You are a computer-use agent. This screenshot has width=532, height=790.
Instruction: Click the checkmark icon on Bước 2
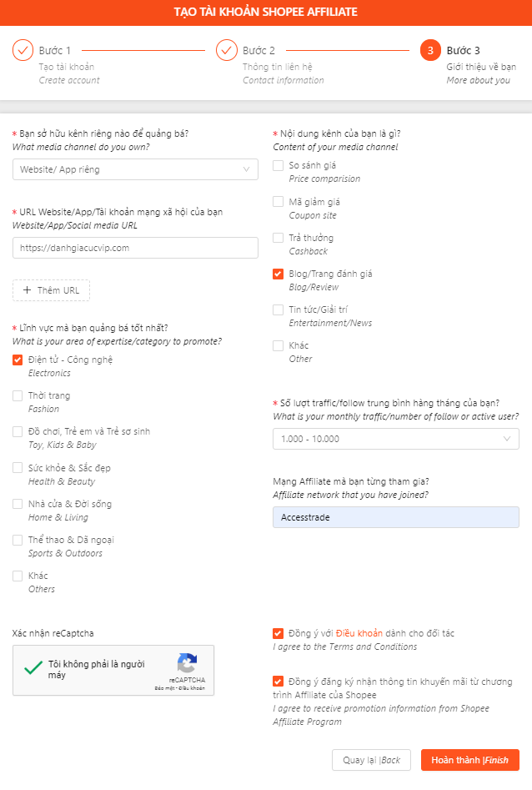point(227,50)
